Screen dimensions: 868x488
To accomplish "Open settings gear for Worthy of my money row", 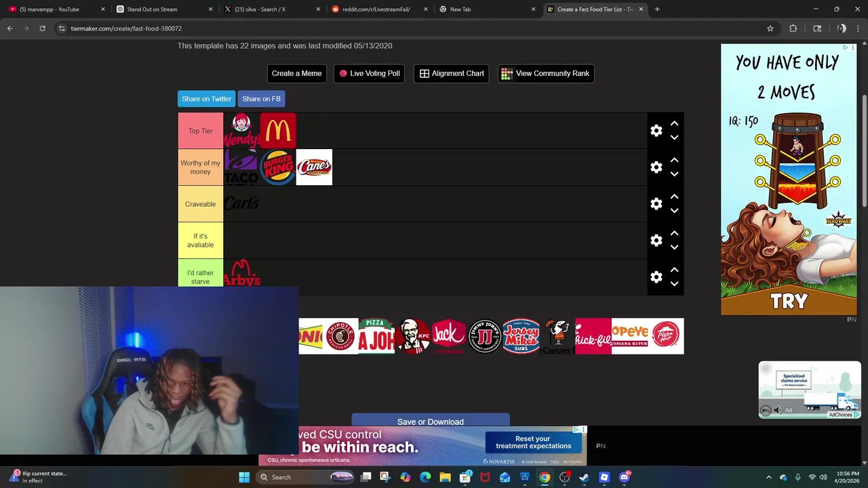I will point(656,167).
